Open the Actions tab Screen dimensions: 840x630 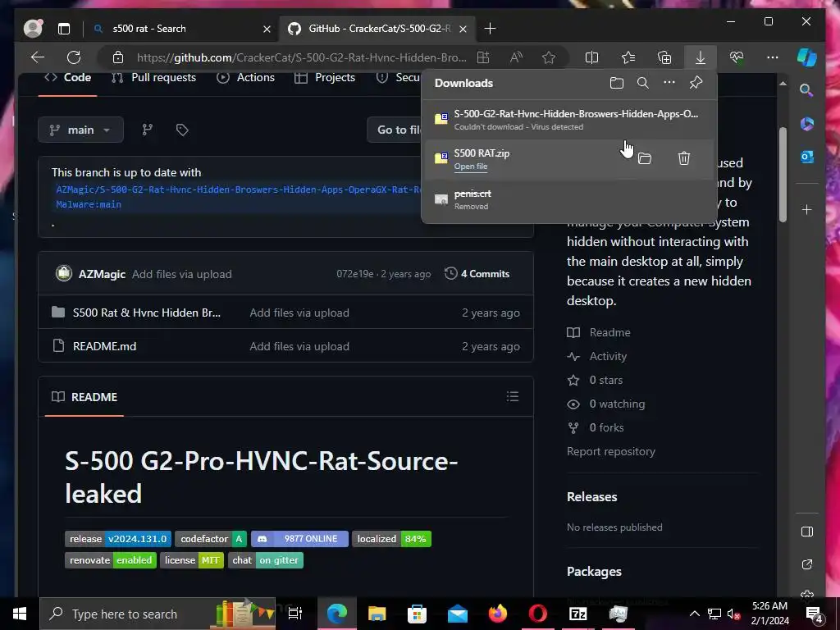(246, 78)
